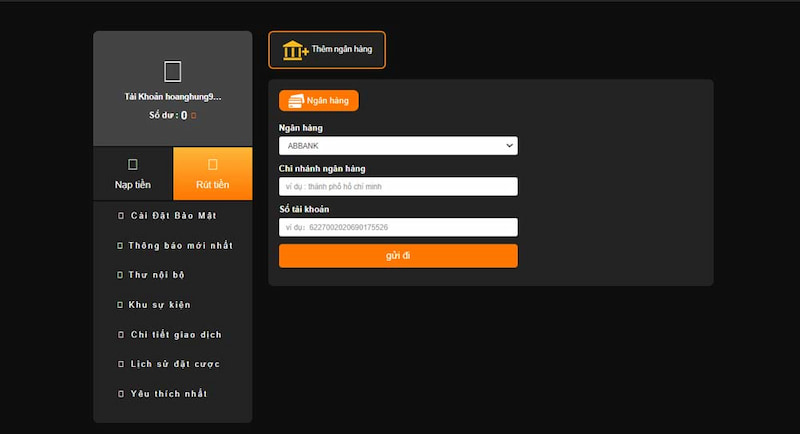Click the bank building icon in Thêm ngân hàng
Viewport: 800px width, 434px height.
click(294, 50)
